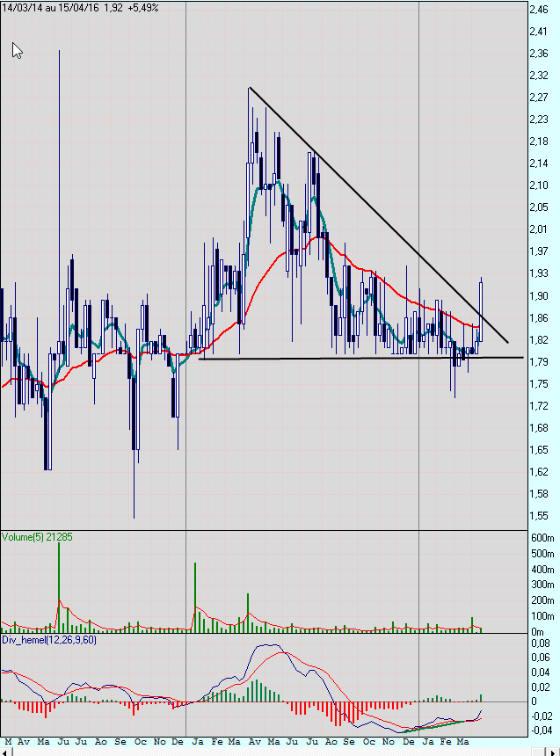Click the '2,27' price axis label

click(539, 97)
